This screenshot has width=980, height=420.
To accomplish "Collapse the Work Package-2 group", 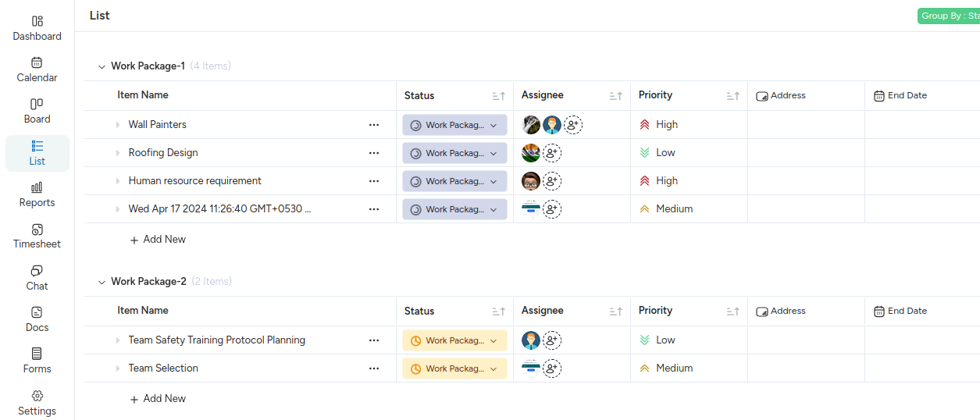I will click(102, 282).
